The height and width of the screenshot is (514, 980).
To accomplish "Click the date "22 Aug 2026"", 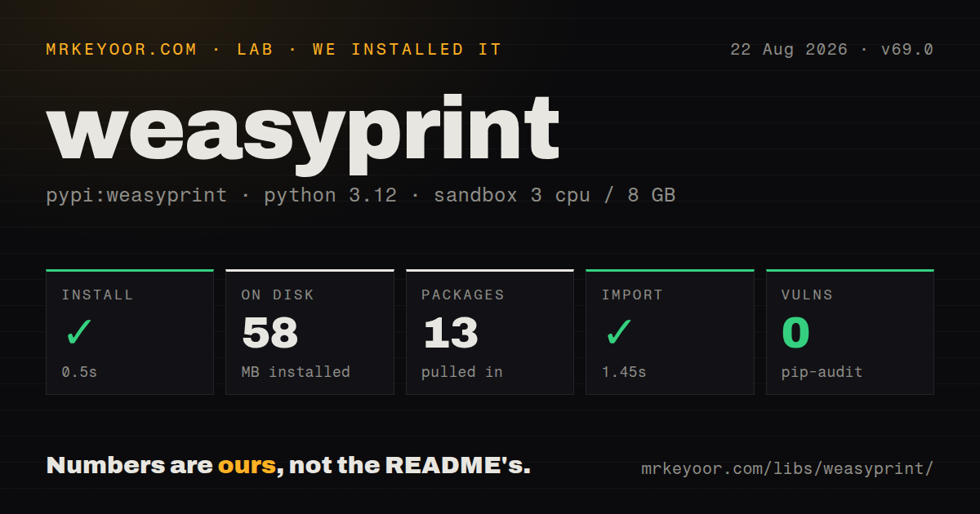I will point(789,49).
